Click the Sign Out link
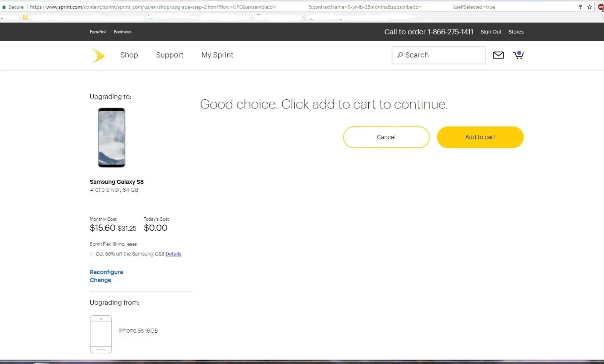Screen dimensions: 604x364 pyautogui.click(x=491, y=32)
